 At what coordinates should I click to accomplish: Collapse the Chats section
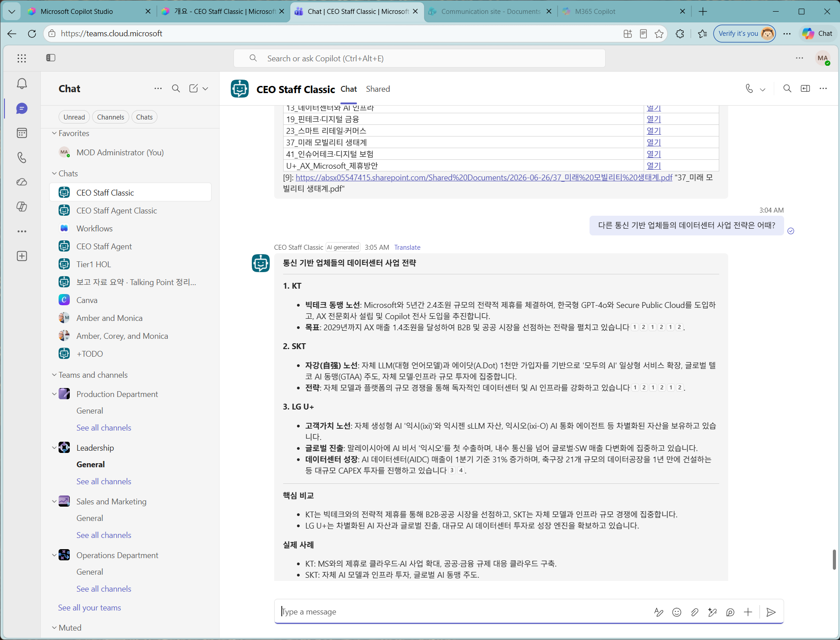pos(54,173)
